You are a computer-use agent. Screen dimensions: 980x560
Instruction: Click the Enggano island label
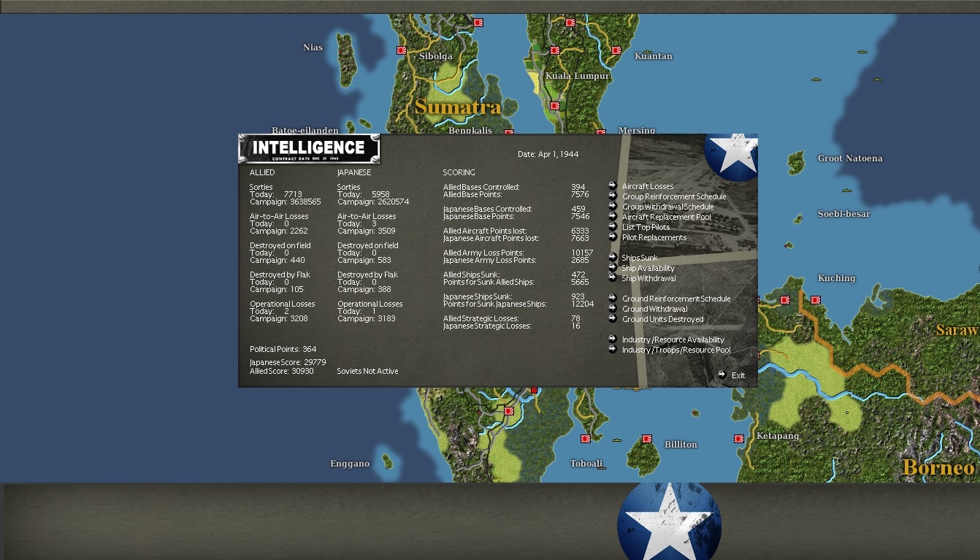coord(350,464)
